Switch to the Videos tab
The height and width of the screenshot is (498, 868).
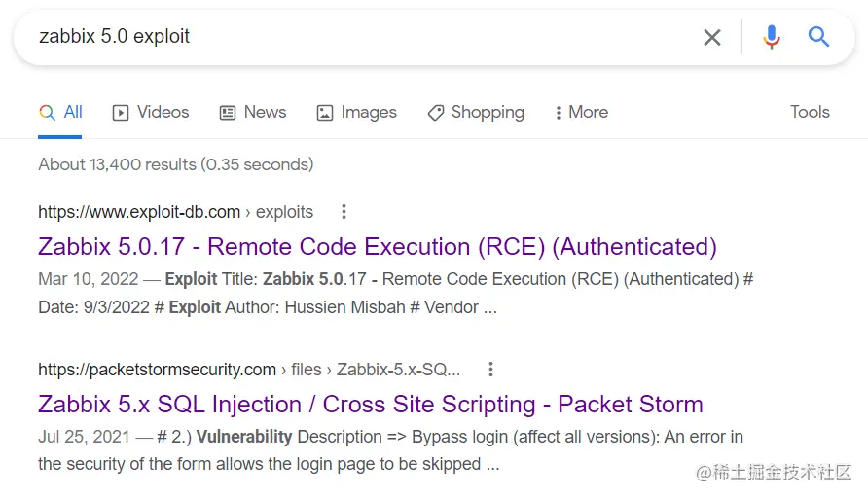point(151,112)
